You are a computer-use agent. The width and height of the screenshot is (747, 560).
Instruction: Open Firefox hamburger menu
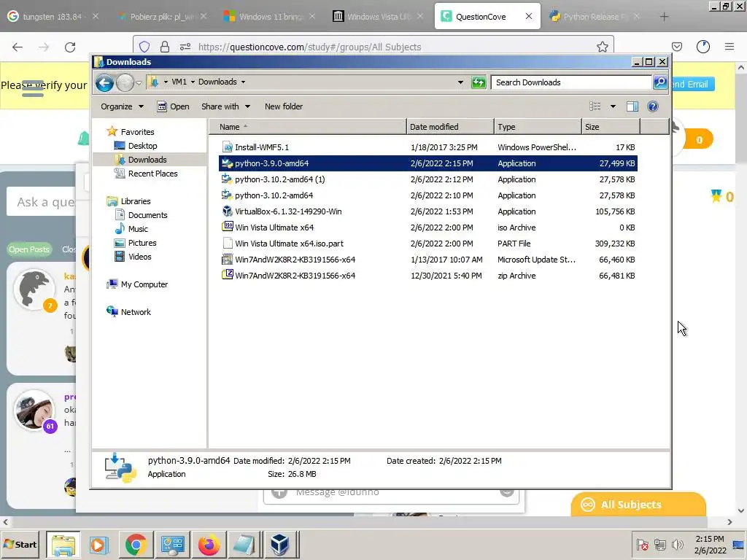click(x=729, y=47)
